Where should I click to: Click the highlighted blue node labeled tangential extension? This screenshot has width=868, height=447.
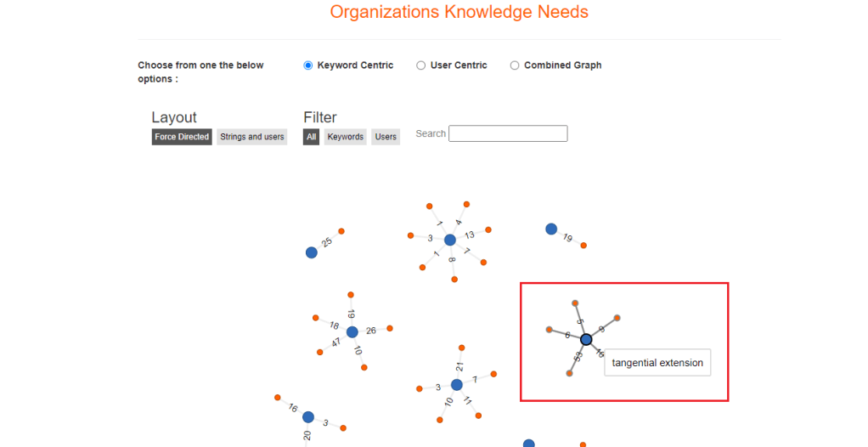coord(586,339)
